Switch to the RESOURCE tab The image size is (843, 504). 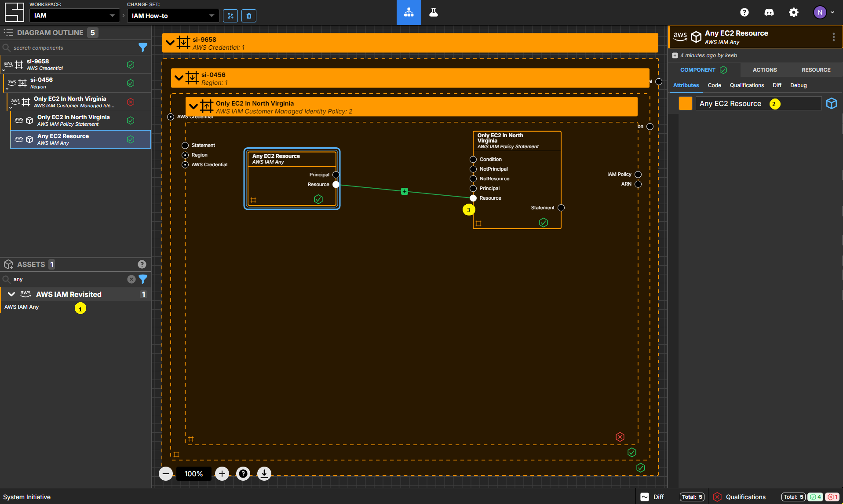pyautogui.click(x=816, y=70)
